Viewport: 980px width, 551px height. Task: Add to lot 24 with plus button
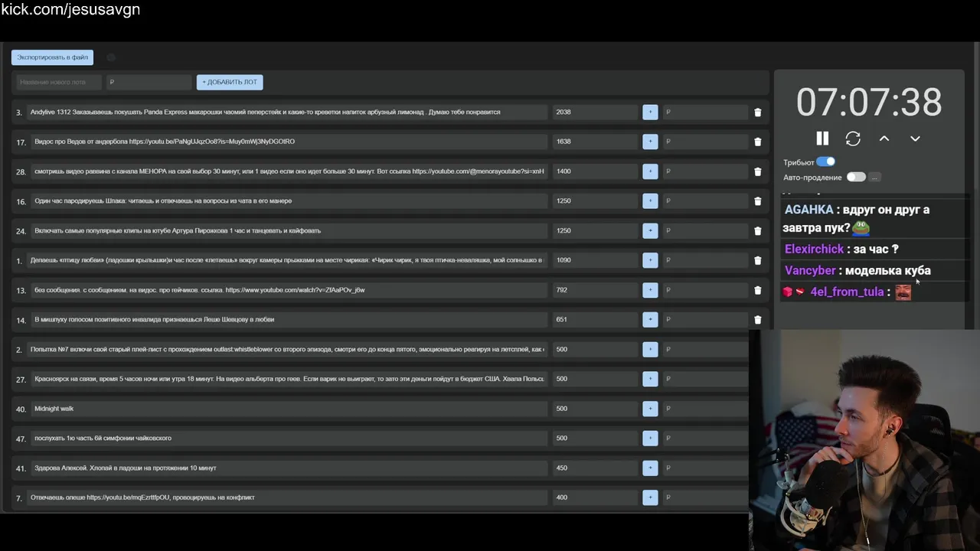[x=650, y=230]
